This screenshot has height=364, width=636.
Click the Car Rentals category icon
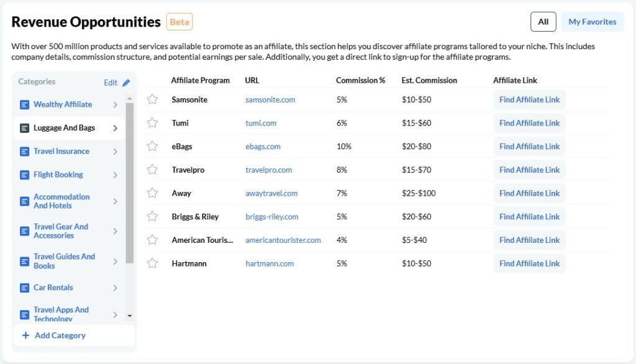24,288
